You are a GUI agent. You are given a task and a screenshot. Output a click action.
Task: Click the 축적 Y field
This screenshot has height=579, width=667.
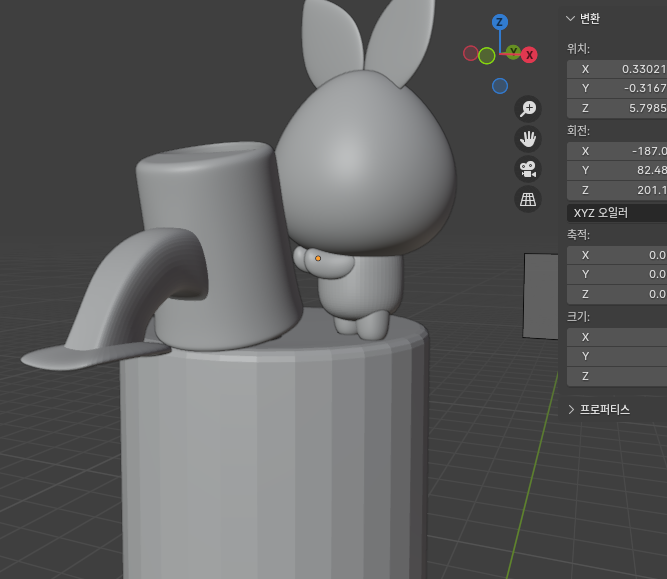tap(617, 274)
